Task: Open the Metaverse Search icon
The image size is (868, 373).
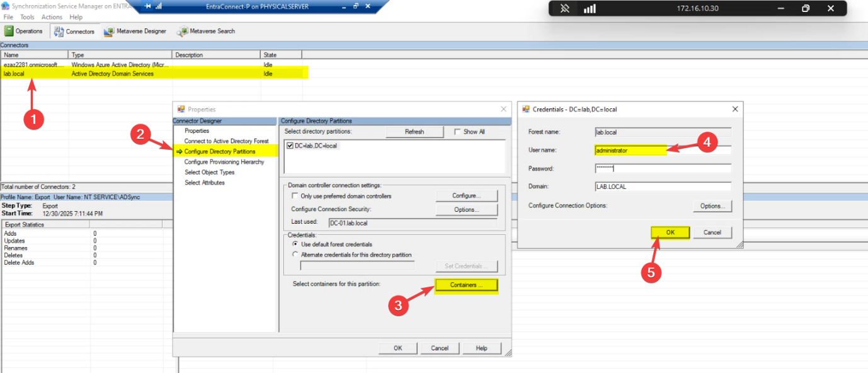Action: tap(183, 31)
